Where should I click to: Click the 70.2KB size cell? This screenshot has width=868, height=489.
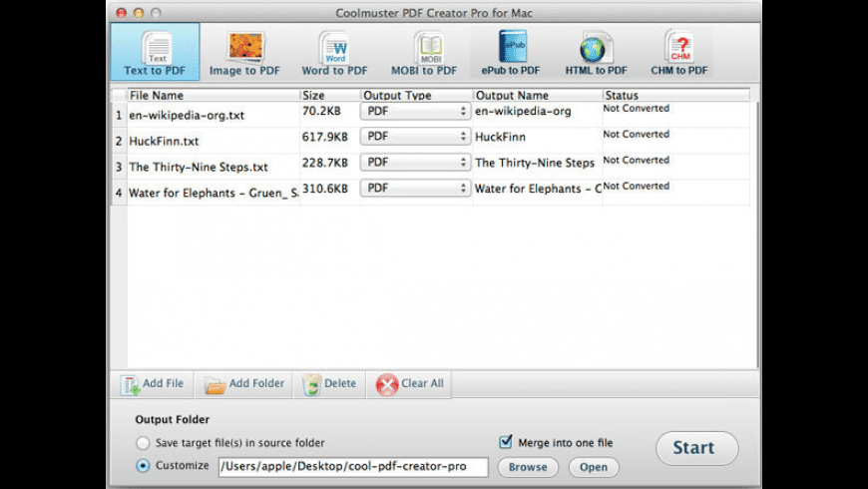(321, 111)
